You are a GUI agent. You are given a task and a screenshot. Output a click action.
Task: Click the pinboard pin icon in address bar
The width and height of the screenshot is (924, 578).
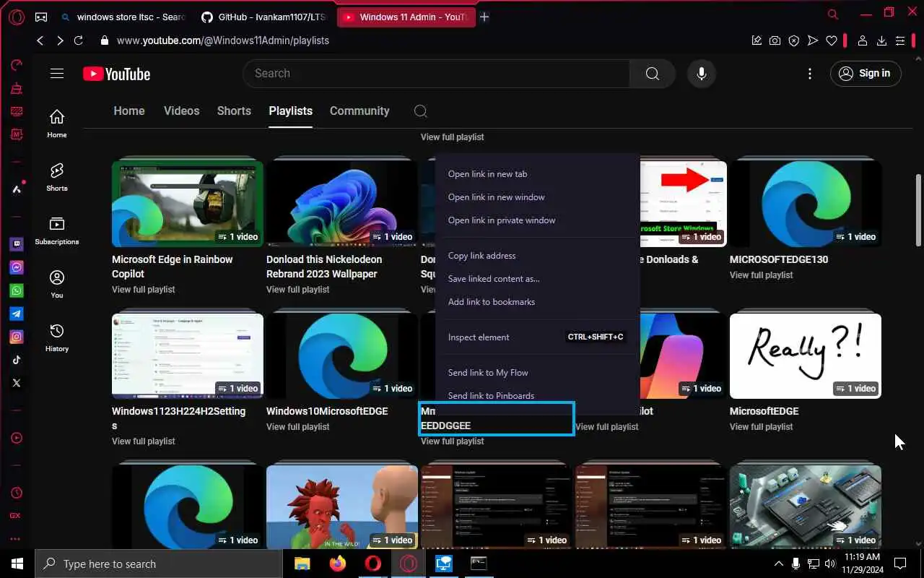[x=756, y=40]
